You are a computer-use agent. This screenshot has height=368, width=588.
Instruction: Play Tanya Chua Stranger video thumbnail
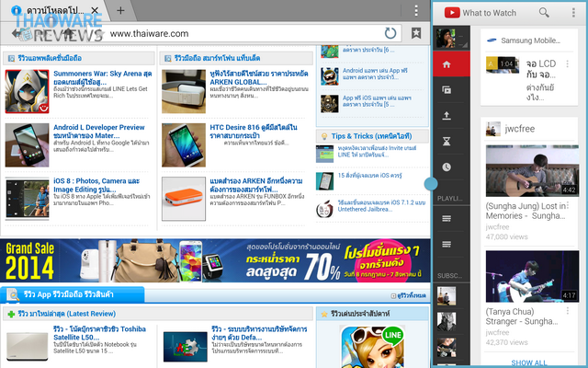(532, 276)
